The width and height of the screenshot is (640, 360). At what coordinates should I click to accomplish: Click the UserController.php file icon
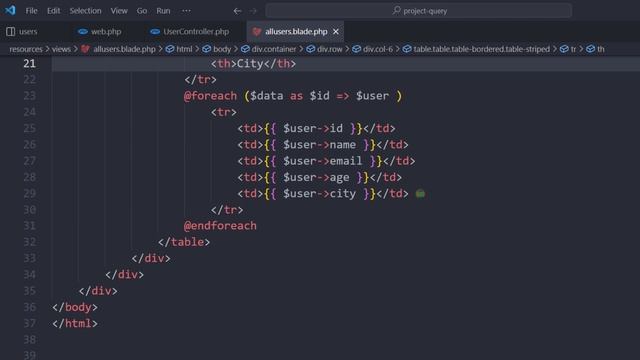155,31
